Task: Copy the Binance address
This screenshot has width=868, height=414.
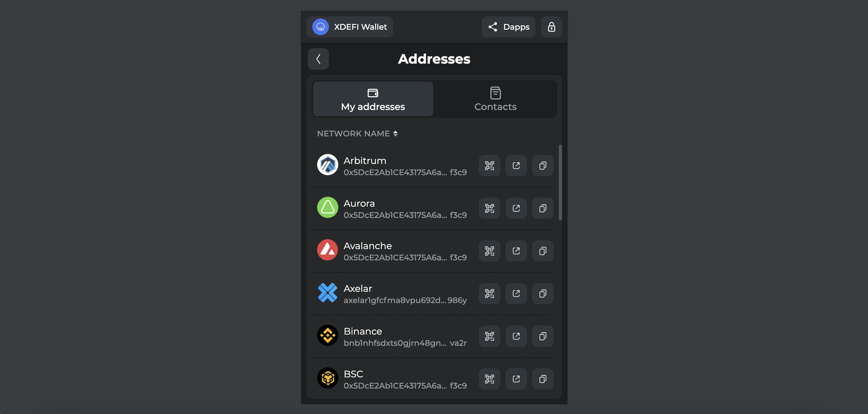Action: 542,336
